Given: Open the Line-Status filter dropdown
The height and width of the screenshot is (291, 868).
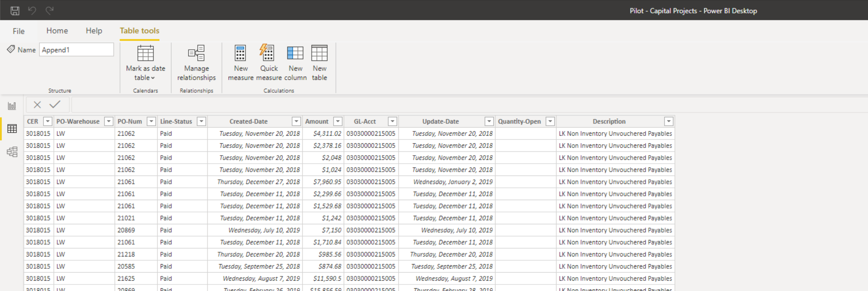Looking at the screenshot, I should click(x=201, y=122).
